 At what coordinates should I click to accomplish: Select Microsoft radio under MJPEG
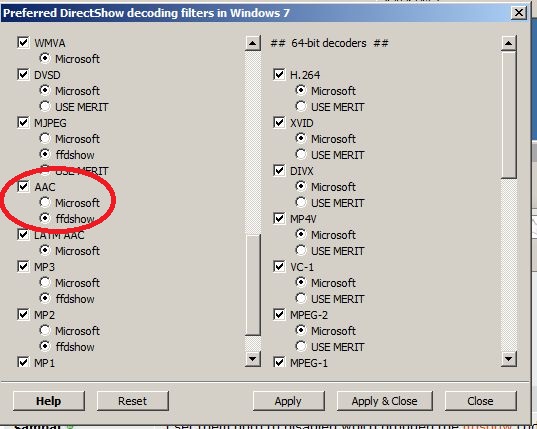click(45, 138)
